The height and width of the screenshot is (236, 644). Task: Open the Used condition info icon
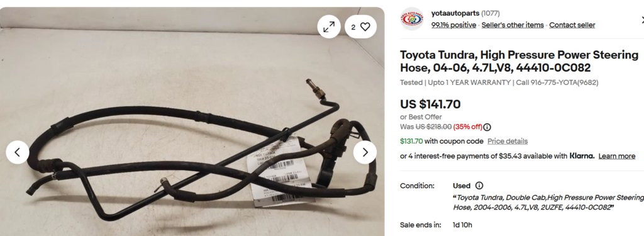tap(479, 186)
